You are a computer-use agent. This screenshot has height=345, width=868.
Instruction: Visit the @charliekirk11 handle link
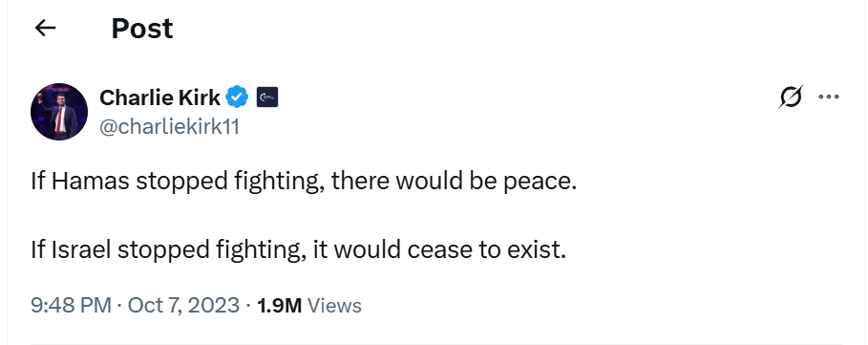(x=169, y=127)
